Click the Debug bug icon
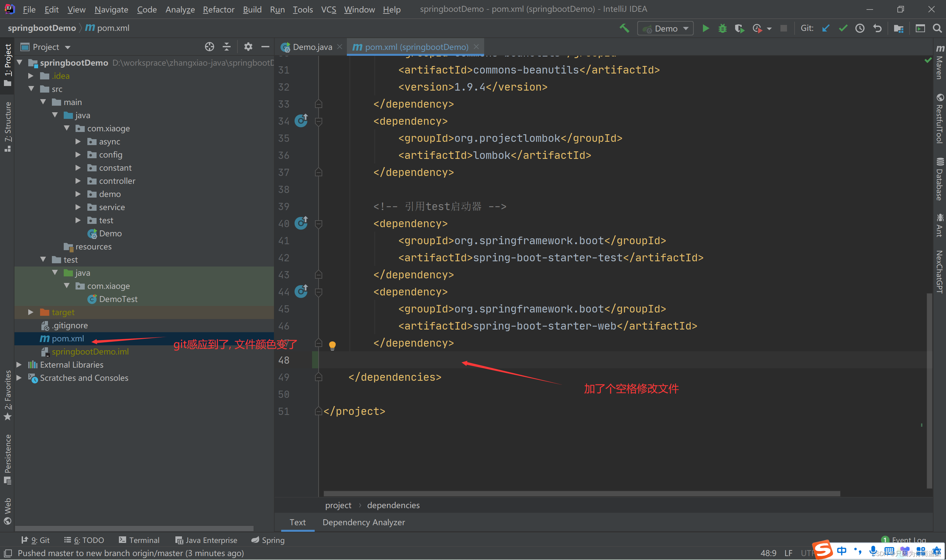The width and height of the screenshot is (946, 560). coord(722,29)
